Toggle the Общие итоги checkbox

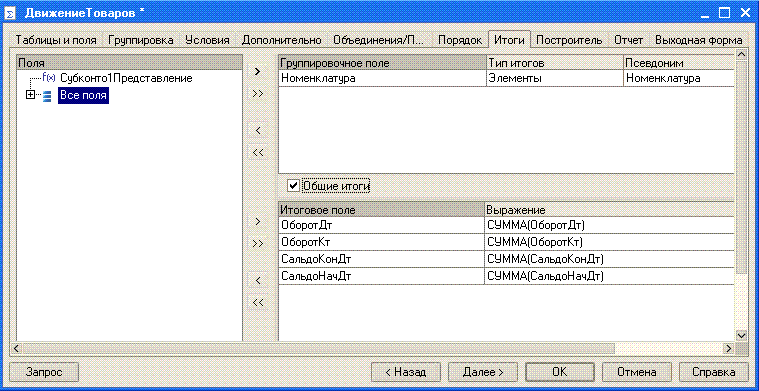click(x=292, y=185)
